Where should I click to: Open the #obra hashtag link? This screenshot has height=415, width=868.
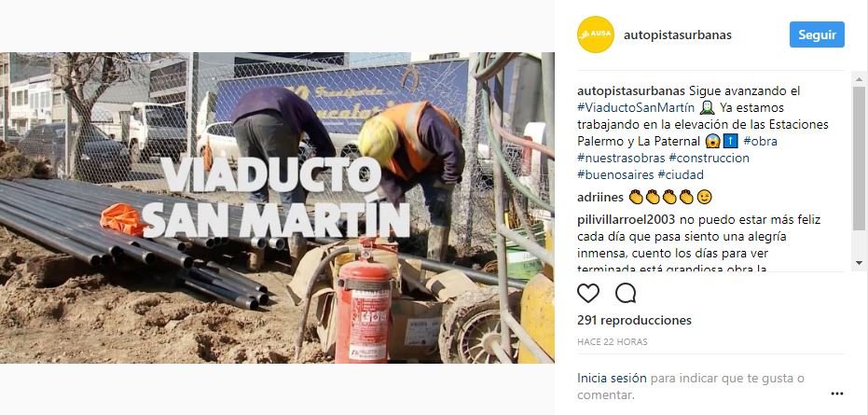[x=761, y=142]
